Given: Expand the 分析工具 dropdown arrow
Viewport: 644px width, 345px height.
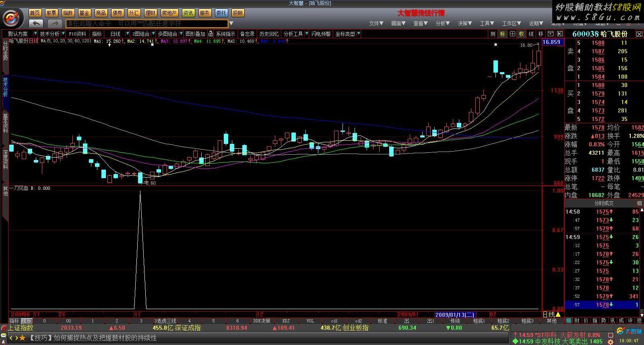Looking at the screenshot, I should click(307, 34).
